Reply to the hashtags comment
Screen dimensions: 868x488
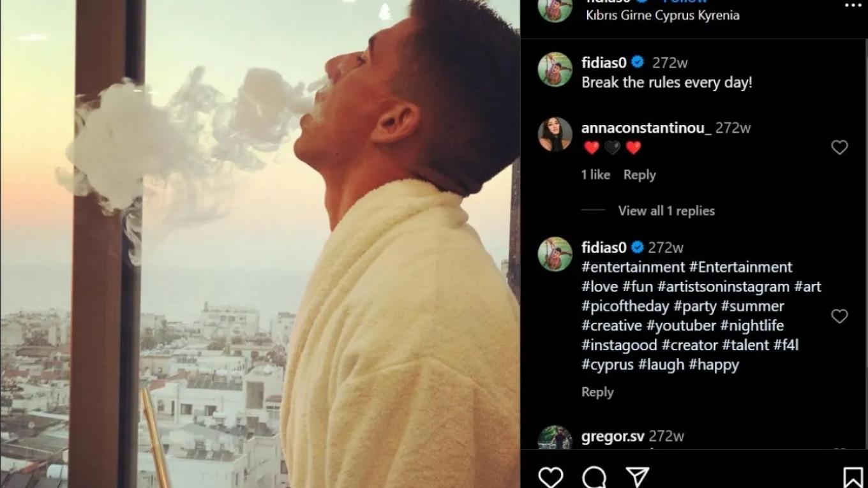coord(597,392)
